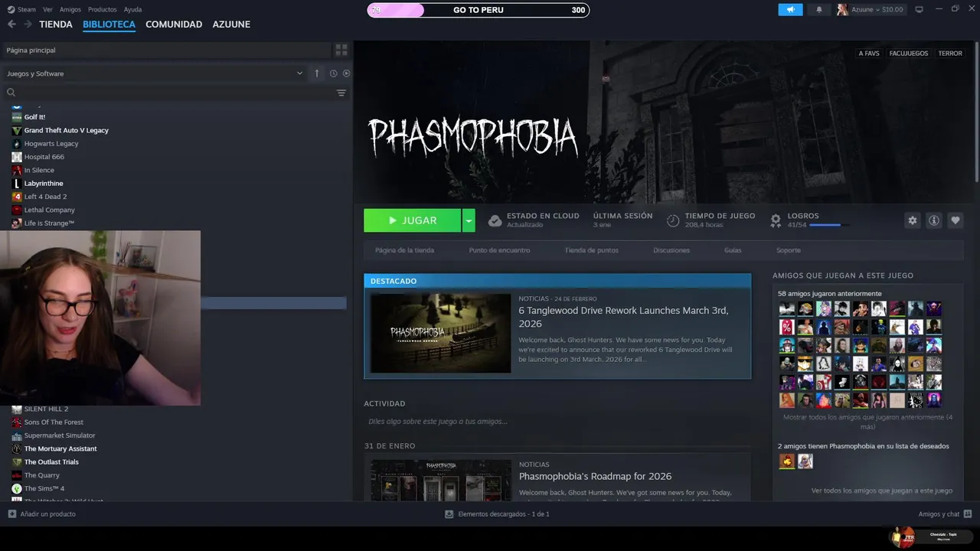Click the Hospital 666 icon

(x=17, y=157)
